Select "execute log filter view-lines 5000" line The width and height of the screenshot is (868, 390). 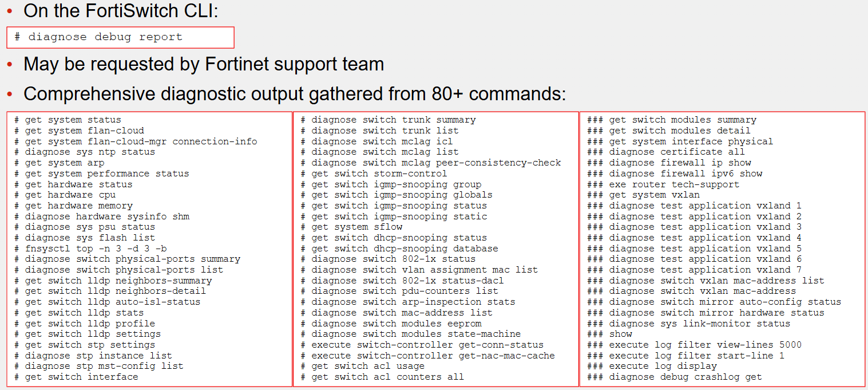click(694, 345)
